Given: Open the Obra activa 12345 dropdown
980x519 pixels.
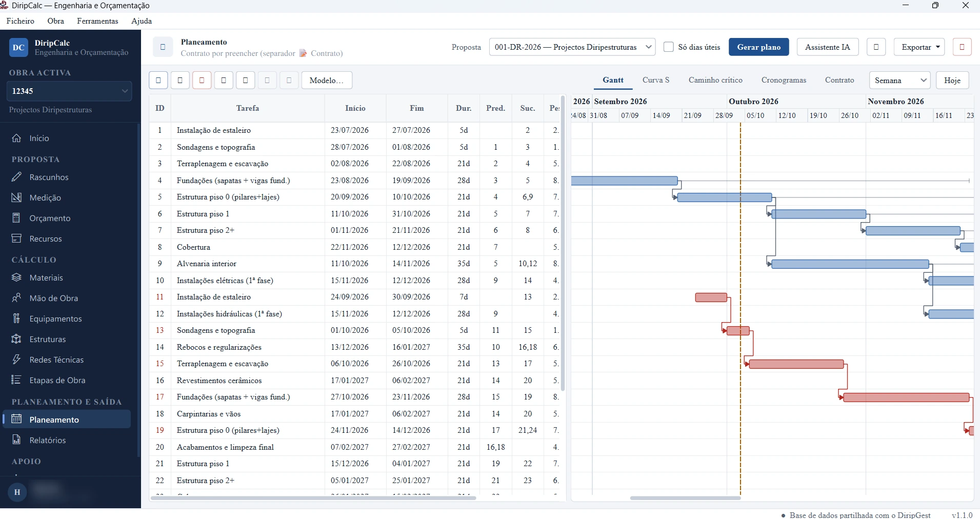Looking at the screenshot, I should tap(69, 91).
